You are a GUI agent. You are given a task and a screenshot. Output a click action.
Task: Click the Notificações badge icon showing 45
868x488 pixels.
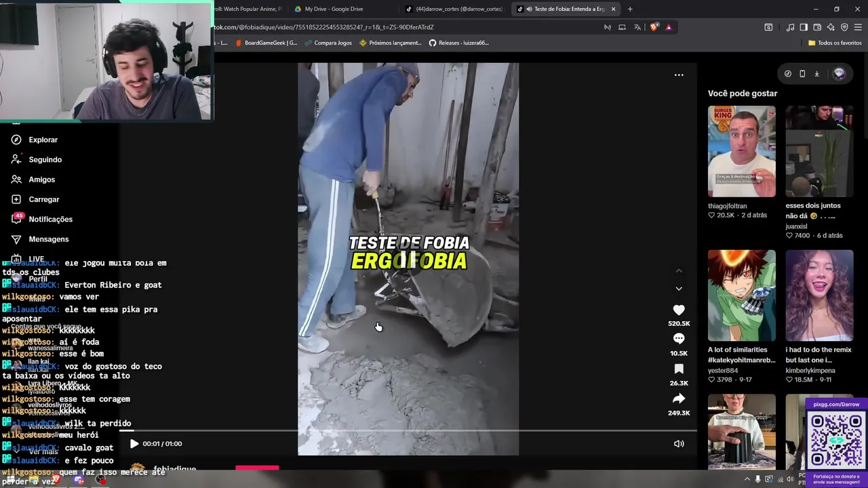click(x=18, y=218)
